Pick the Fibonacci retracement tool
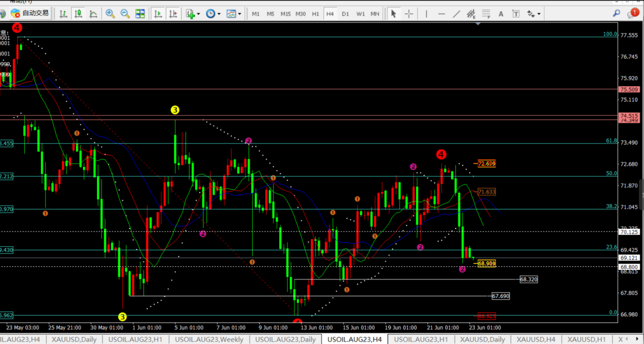Screen dimensions: 644x344 coord(486,14)
